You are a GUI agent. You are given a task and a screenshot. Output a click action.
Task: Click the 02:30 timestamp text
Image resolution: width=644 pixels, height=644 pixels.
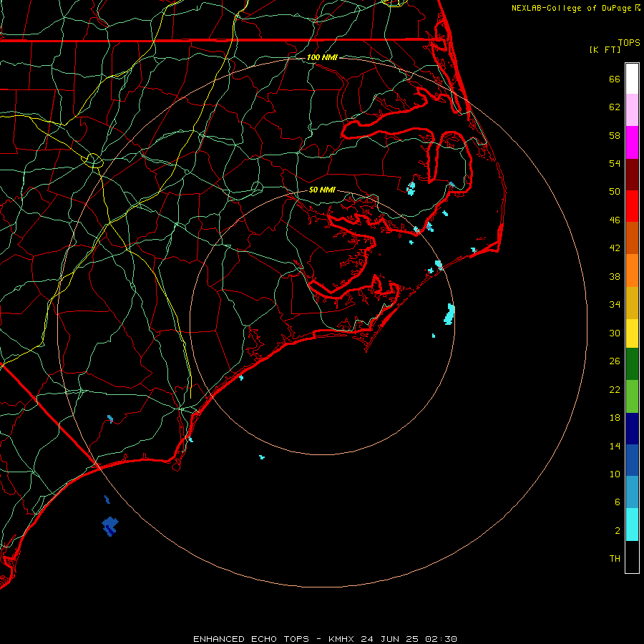click(x=441, y=639)
